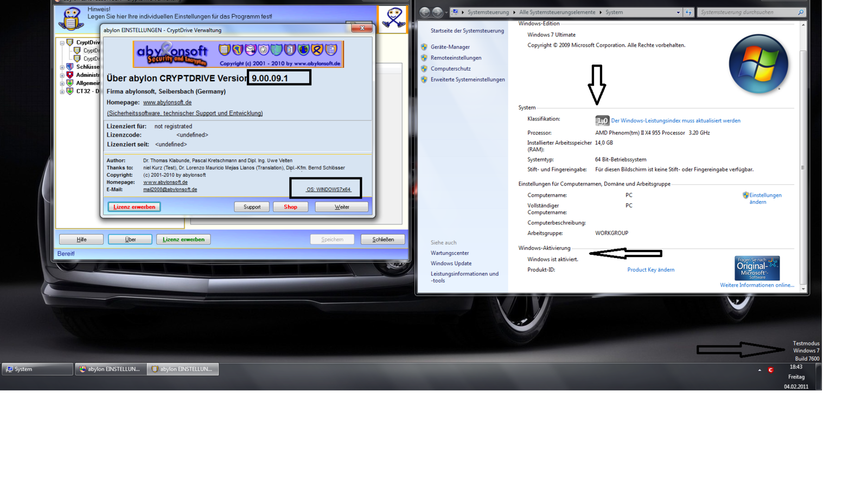Image resolution: width=868 pixels, height=488 pixels.
Task: Open the taskbar clock showing 18:43
Action: click(796, 377)
